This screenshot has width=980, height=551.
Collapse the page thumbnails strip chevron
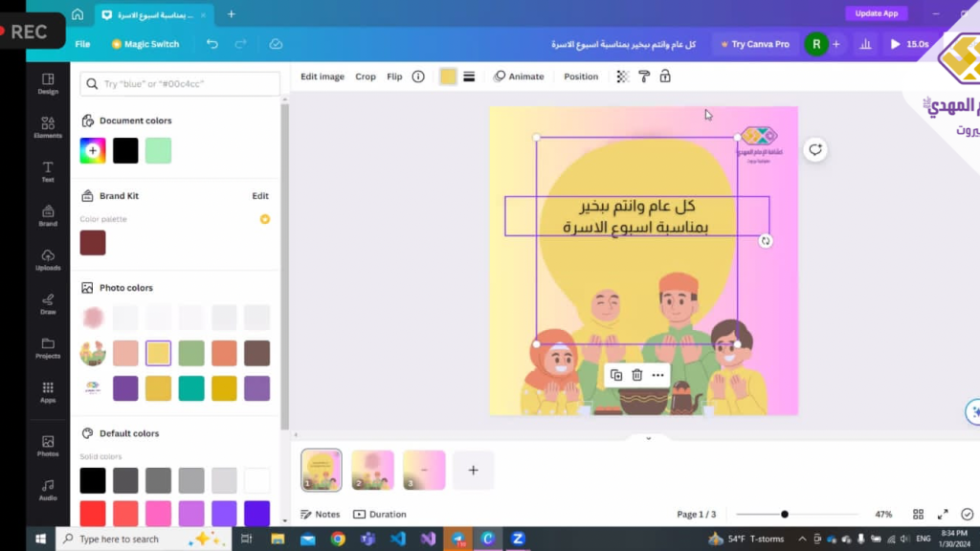pos(648,438)
